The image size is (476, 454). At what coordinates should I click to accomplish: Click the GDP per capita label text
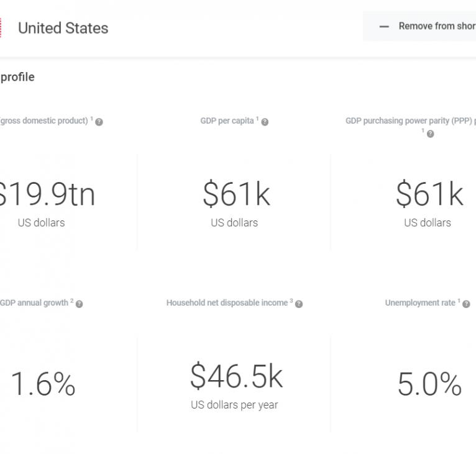(227, 121)
